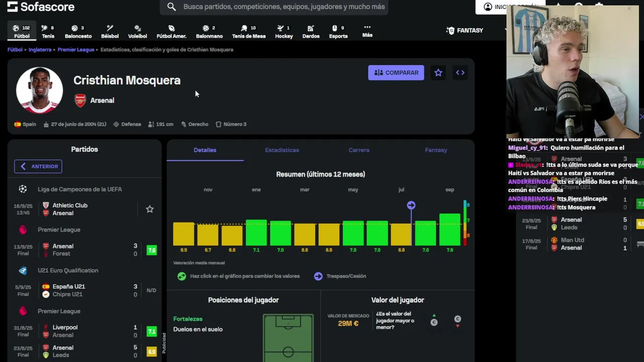The height and width of the screenshot is (362, 644).
Task: Open the Baloncesto sport category
Action: point(78,32)
